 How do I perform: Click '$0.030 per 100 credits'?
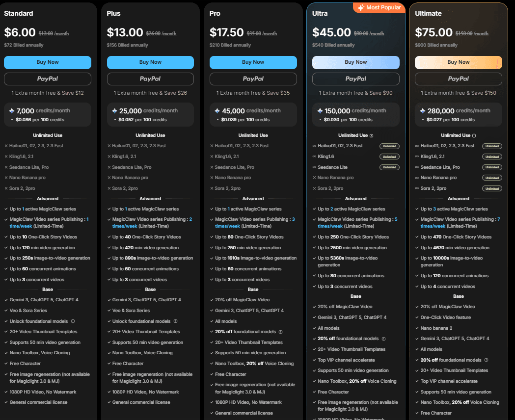pos(348,120)
